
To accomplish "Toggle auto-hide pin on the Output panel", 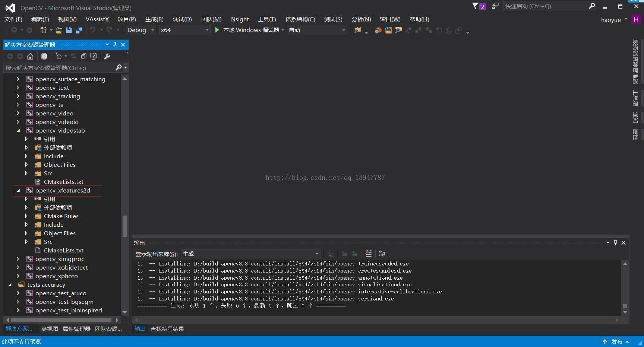I will pyautogui.click(x=615, y=242).
